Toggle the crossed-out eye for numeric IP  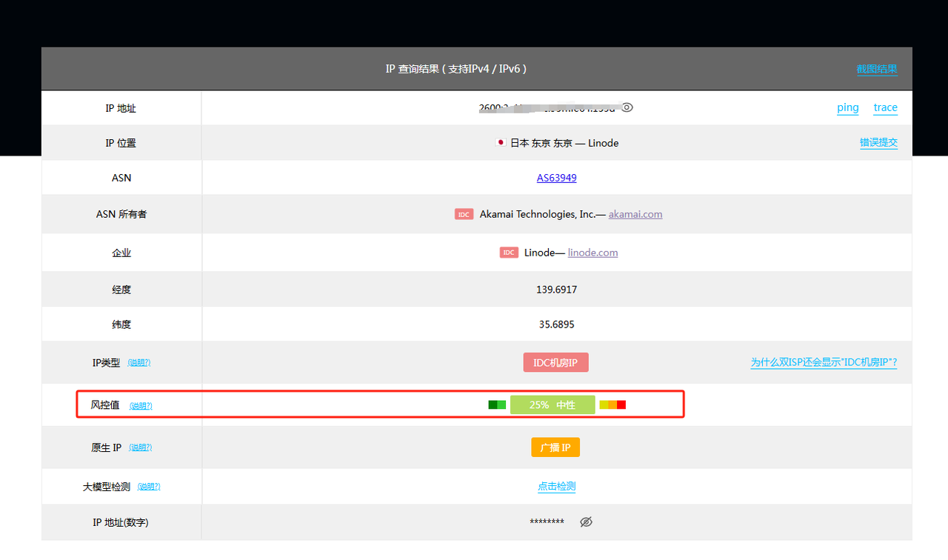click(x=586, y=522)
